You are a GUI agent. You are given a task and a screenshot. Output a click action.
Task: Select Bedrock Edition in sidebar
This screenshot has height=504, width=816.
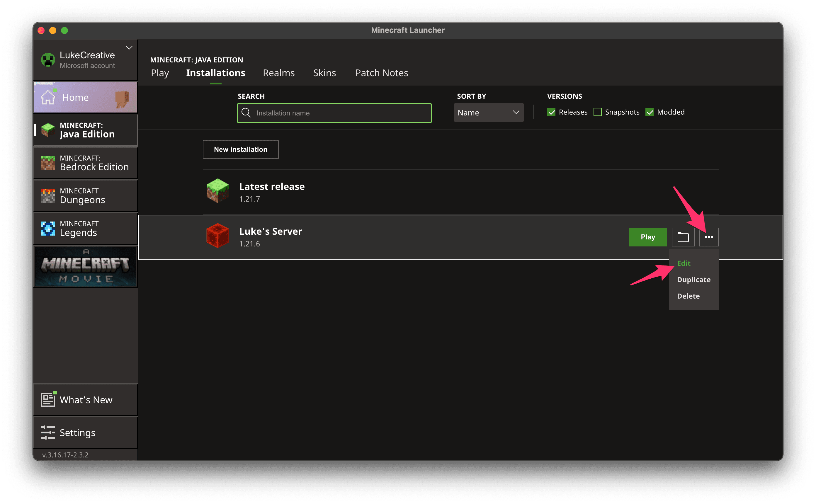pyautogui.click(x=86, y=163)
